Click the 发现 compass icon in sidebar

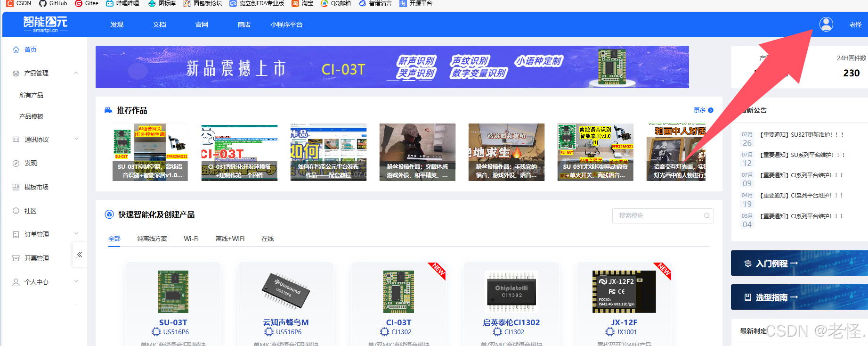click(x=16, y=163)
